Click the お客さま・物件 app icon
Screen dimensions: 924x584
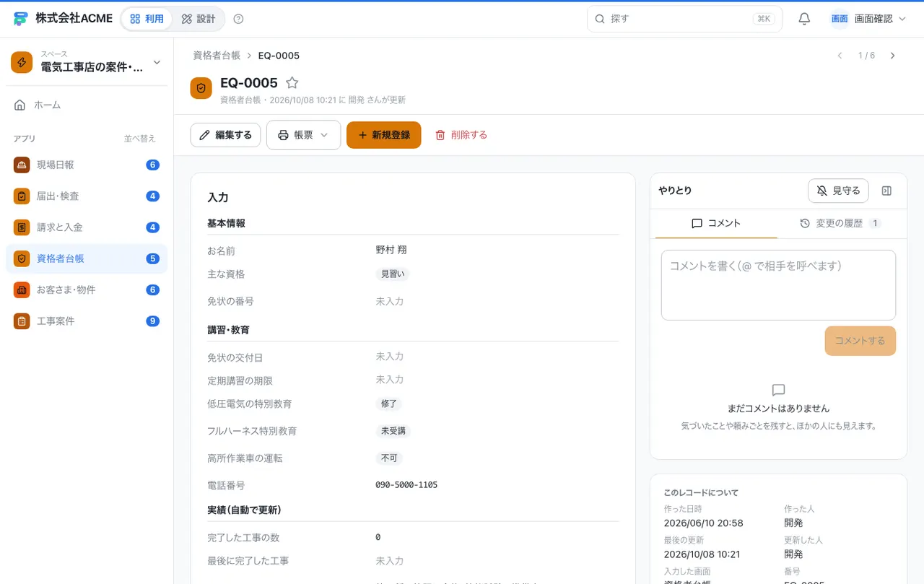pos(22,289)
